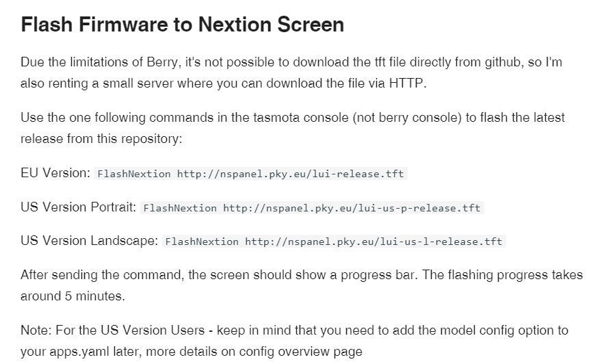This screenshot has width=591, height=364.
Task: Click the EU Version FlashNextion command code
Action: coord(251,174)
